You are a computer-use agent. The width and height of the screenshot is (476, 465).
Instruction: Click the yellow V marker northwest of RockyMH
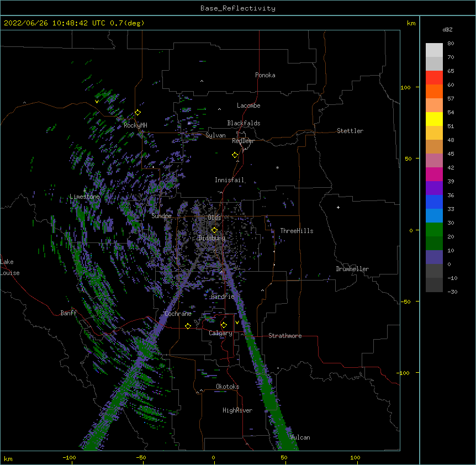point(97,102)
